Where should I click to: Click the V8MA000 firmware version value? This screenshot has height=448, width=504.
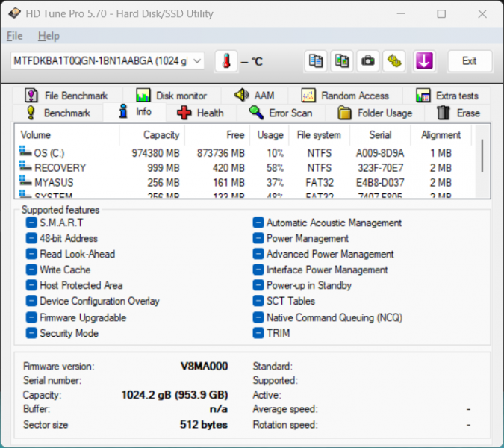[205, 366]
